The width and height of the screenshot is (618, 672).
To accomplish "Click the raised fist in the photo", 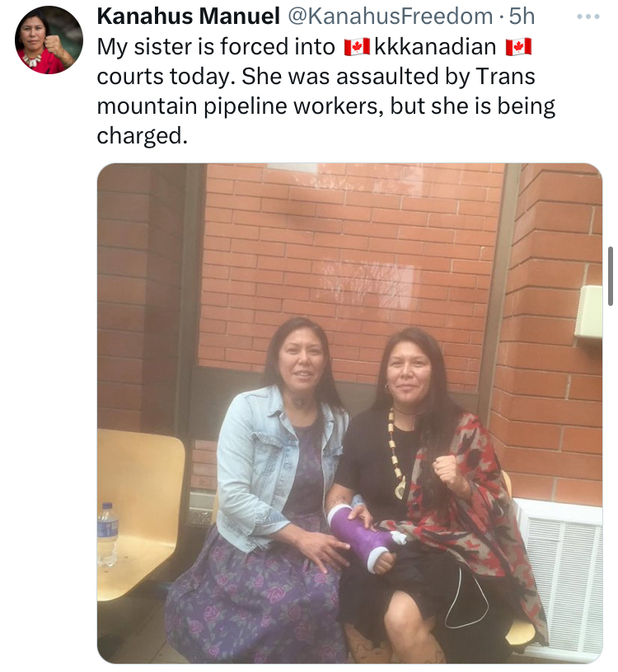I will [x=448, y=473].
